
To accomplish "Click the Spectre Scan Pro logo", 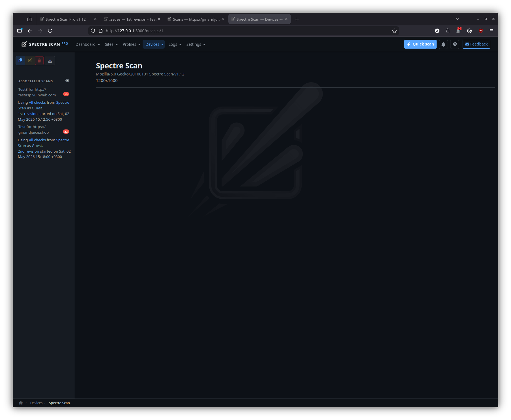I will coord(45,44).
